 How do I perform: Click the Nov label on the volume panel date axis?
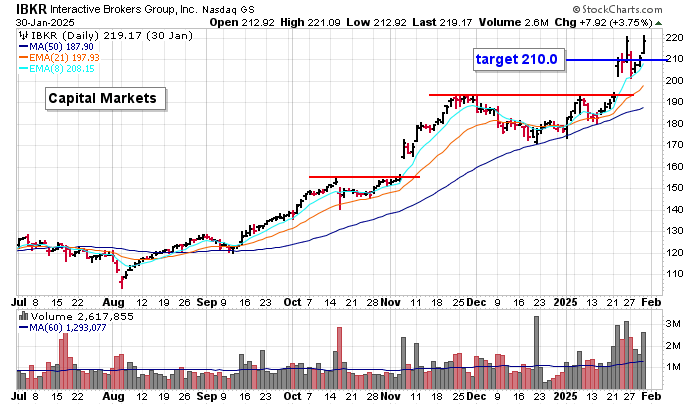390,397
